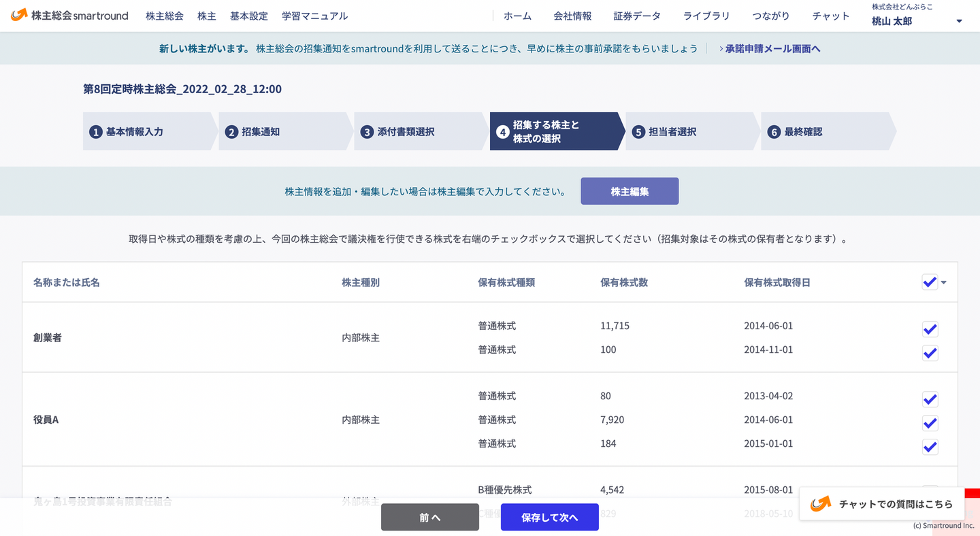Screen dimensions: 980x536
Task: Select step 4 招集する株主と株式の選択
Action: click(556, 131)
